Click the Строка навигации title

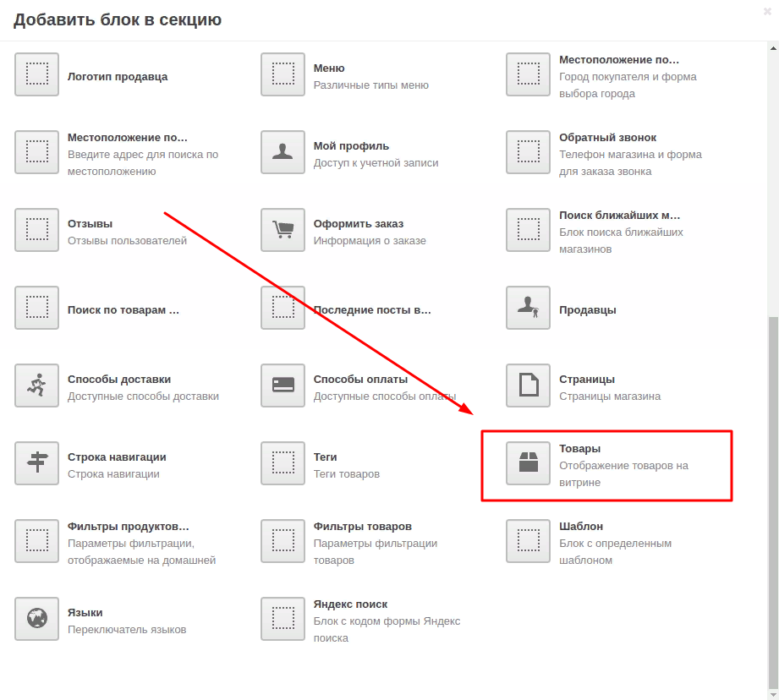pos(117,457)
